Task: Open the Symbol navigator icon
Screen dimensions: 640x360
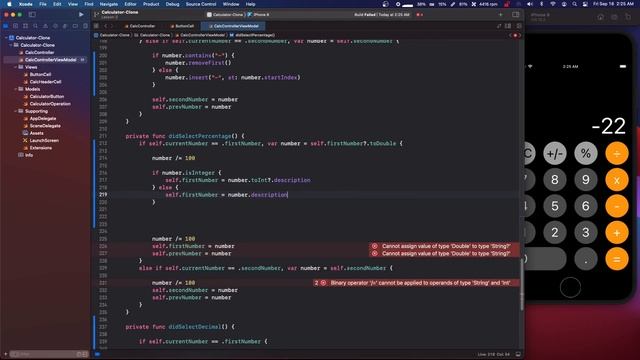Action: pos(25,26)
